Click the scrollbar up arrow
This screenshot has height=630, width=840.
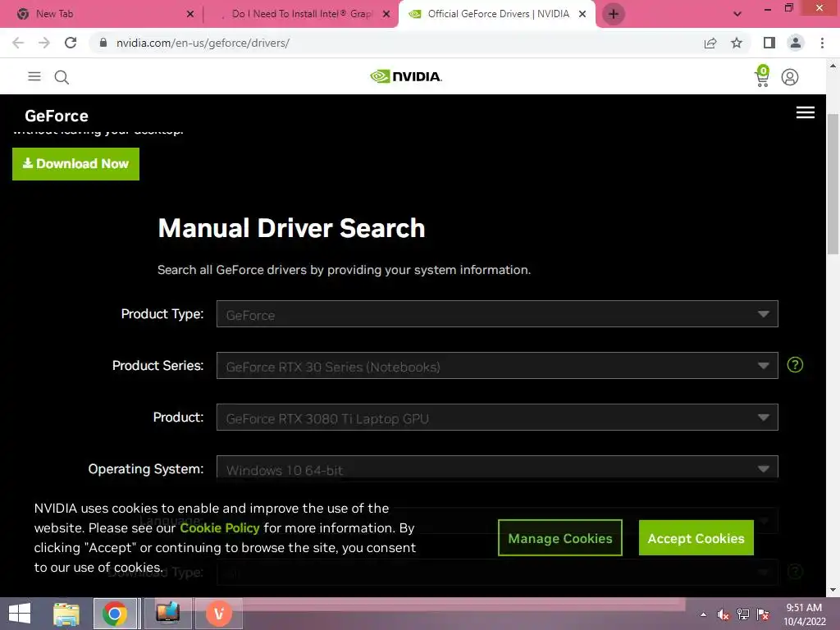833,66
